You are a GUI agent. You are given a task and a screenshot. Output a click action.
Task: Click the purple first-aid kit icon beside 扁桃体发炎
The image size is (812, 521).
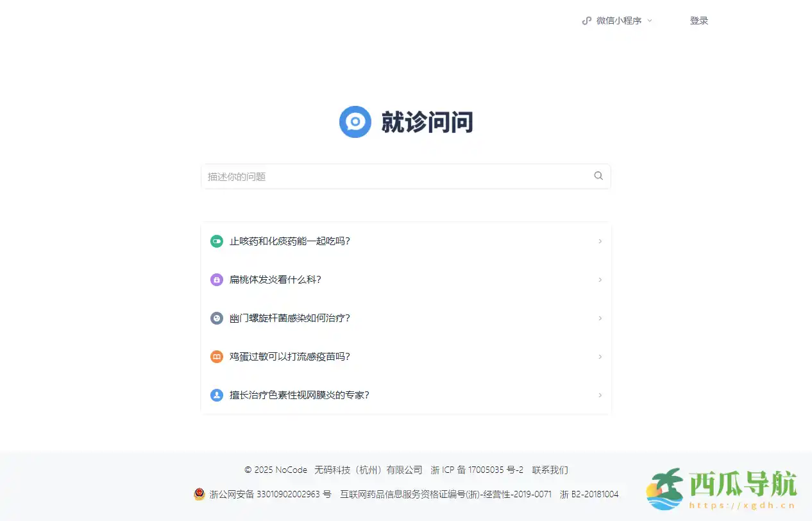point(216,280)
